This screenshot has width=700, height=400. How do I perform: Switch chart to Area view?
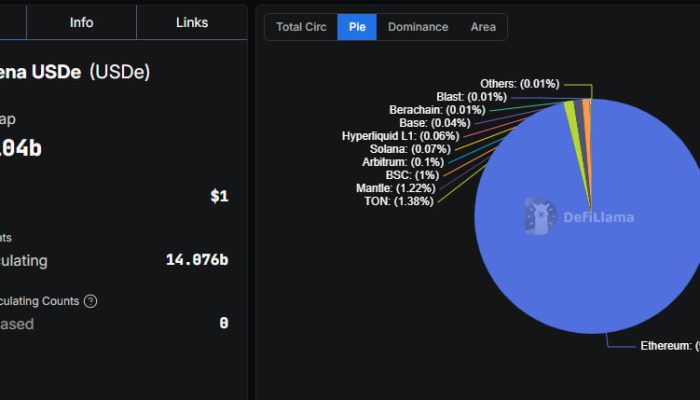click(x=483, y=27)
